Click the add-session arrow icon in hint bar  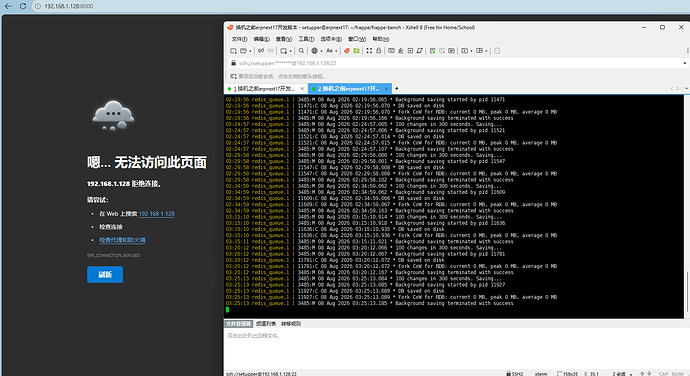[233, 76]
